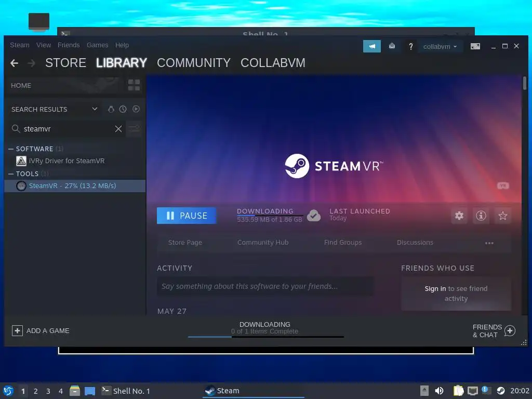Image resolution: width=532 pixels, height=399 pixels.
Task: Click the SteamVR logo banner
Action: 334,166
